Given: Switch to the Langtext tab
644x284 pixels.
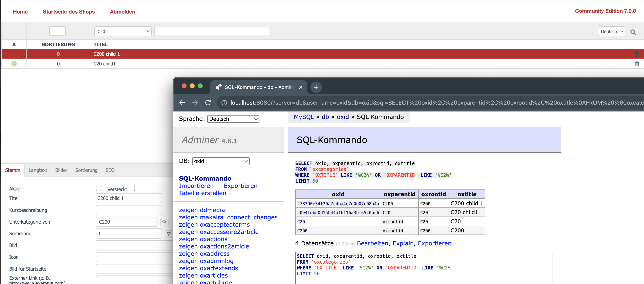Looking at the screenshot, I should click(38, 170).
